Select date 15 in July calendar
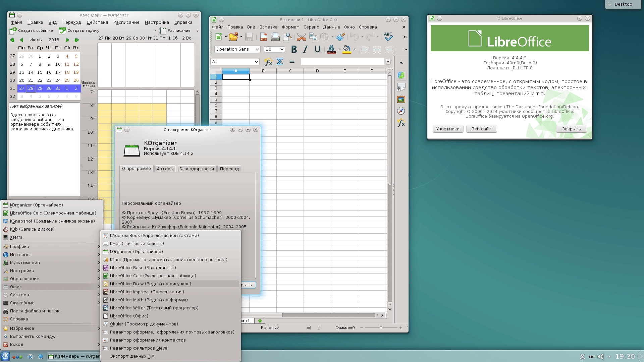This screenshot has width=644, height=362. tap(40, 72)
